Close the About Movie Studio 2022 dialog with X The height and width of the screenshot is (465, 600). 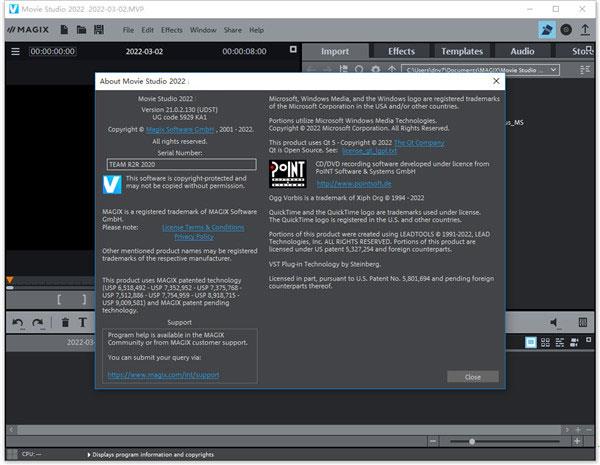[496, 81]
